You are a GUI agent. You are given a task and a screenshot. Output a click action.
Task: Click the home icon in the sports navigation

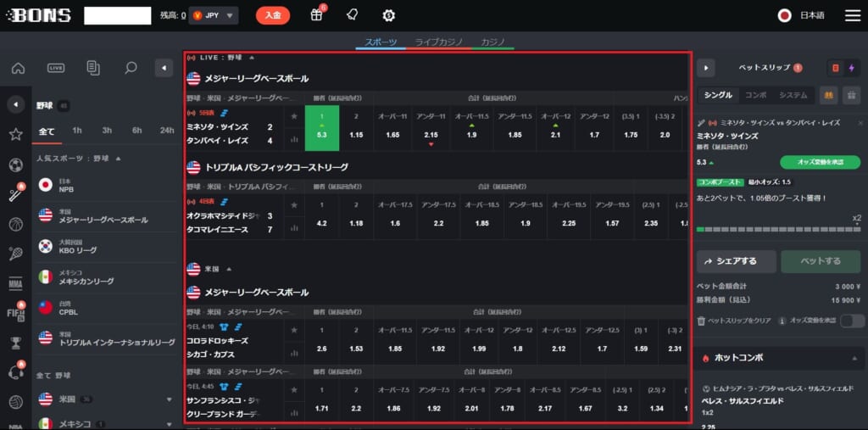pos(18,68)
